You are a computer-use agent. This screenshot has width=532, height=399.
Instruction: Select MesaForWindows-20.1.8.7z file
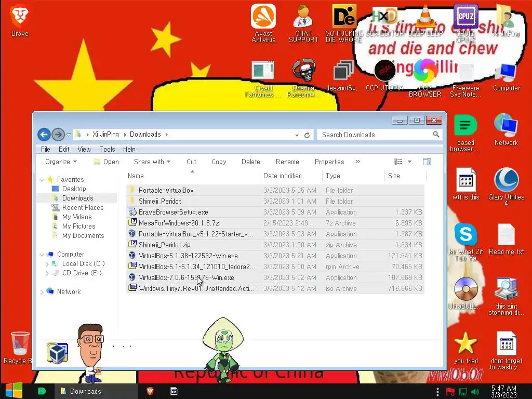tap(275, 223)
